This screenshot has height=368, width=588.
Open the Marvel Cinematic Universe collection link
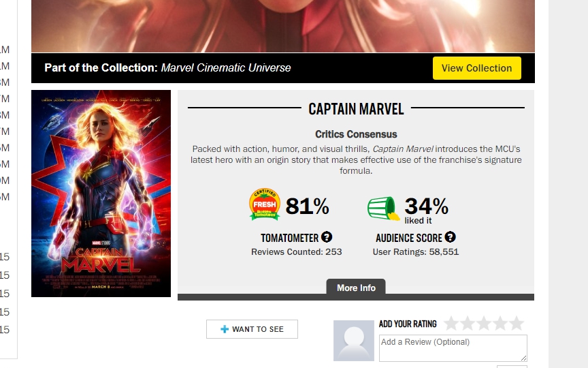point(225,68)
